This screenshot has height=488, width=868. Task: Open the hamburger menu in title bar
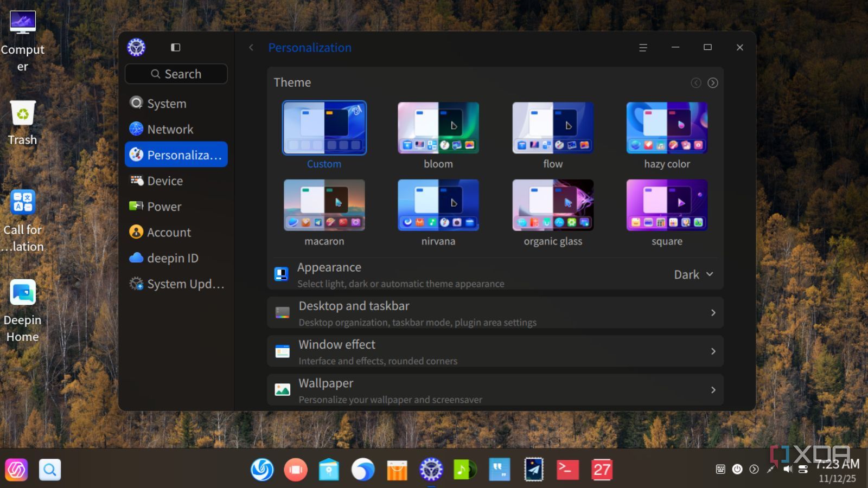coord(643,48)
